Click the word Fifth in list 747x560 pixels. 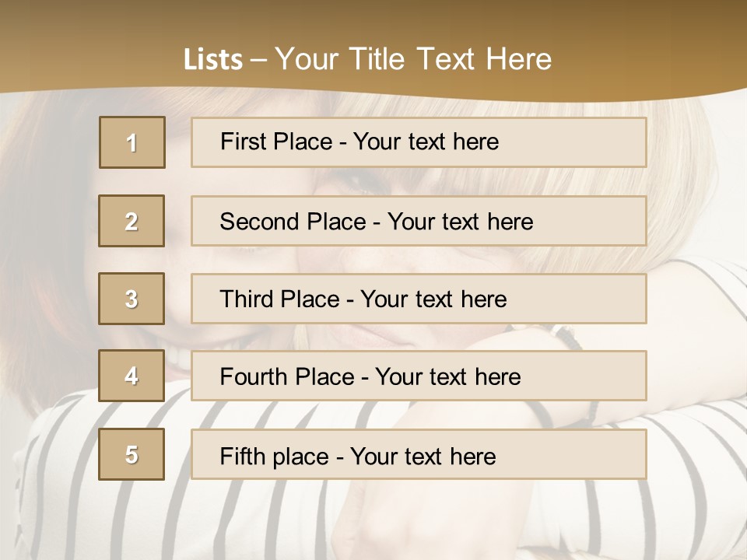[x=241, y=457]
